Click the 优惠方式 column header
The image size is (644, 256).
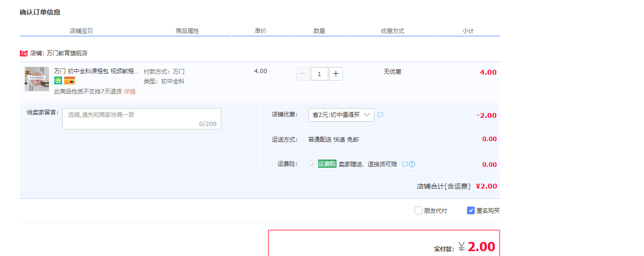click(392, 31)
